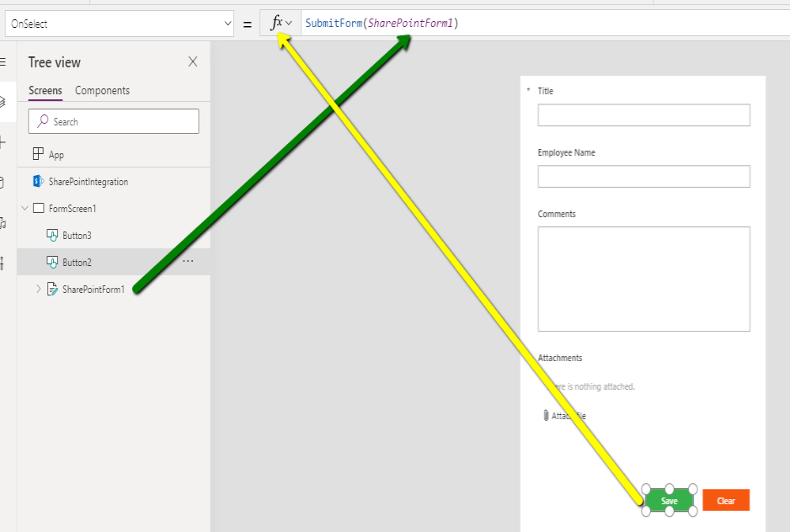790x532 pixels.
Task: Click the Comments label
Action: click(x=557, y=214)
